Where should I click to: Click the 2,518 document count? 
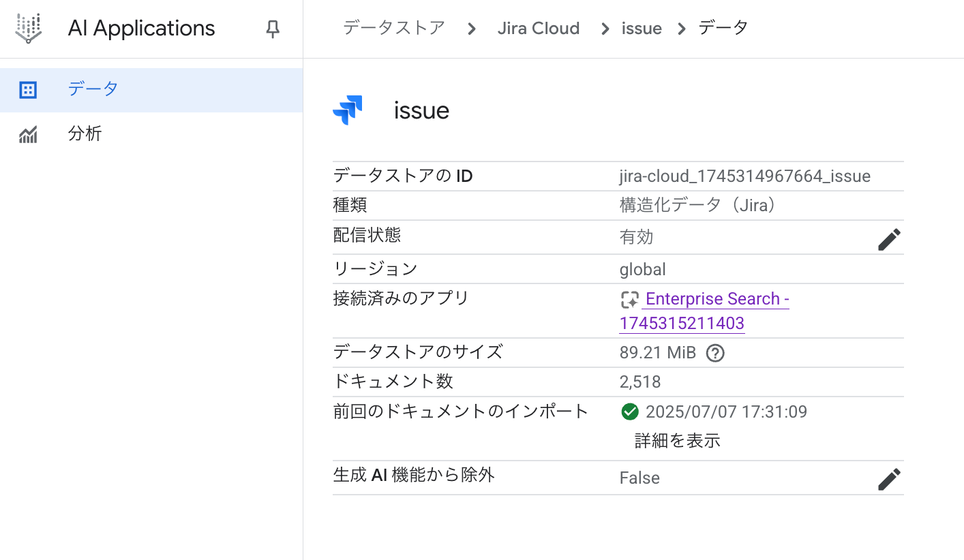pos(640,382)
